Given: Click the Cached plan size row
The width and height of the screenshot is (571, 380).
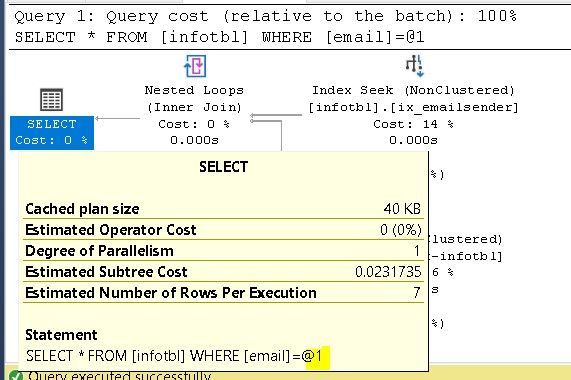Looking at the screenshot, I should [x=223, y=209].
